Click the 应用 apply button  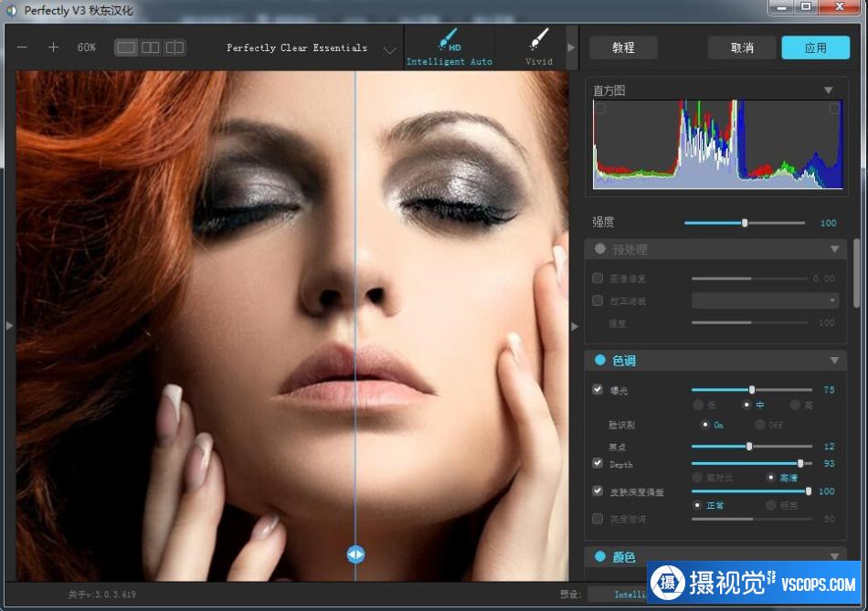click(815, 47)
